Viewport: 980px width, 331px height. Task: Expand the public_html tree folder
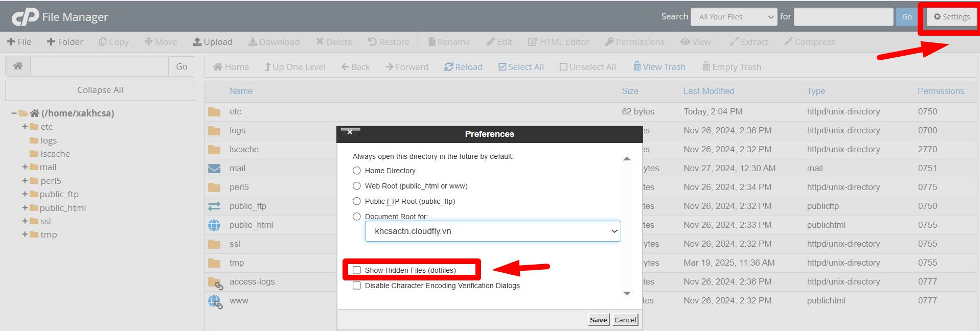click(x=25, y=208)
